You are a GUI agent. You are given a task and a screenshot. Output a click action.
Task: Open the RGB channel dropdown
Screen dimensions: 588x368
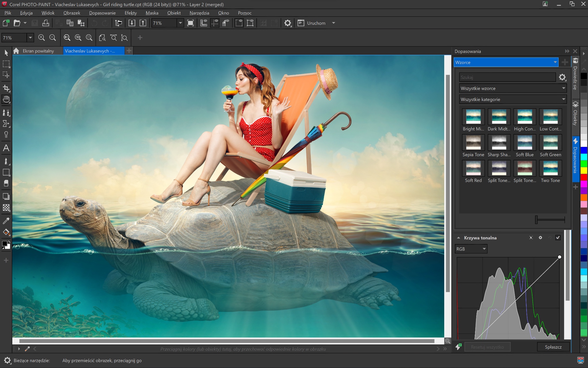(471, 249)
